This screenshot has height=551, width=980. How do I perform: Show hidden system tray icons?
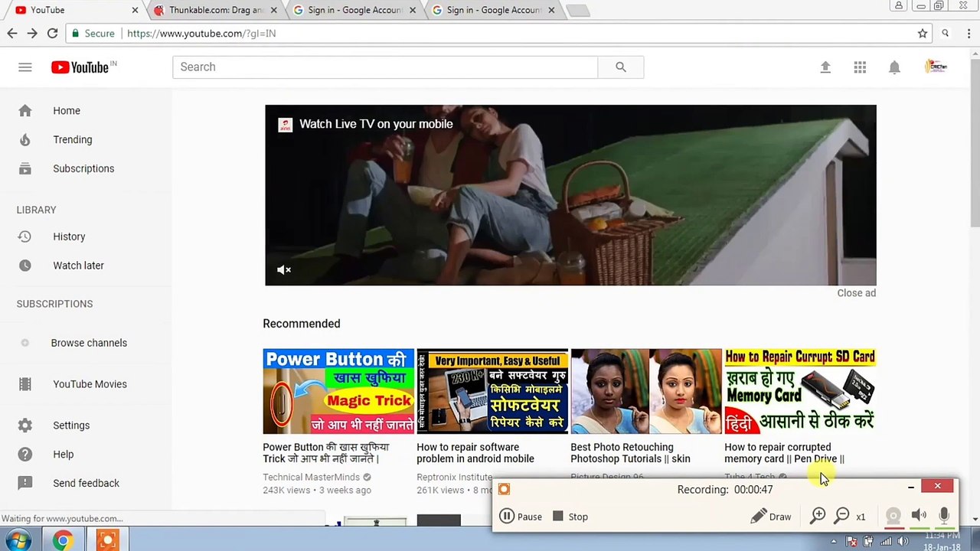point(834,542)
